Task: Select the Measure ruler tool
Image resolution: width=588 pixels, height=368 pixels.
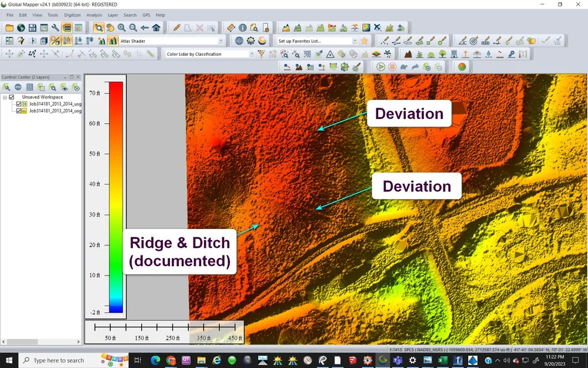Action: [230, 28]
